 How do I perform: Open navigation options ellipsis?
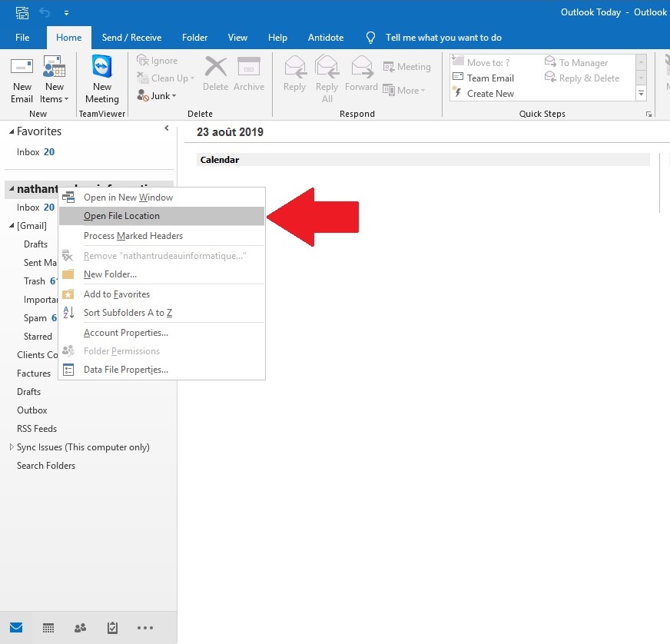145,628
